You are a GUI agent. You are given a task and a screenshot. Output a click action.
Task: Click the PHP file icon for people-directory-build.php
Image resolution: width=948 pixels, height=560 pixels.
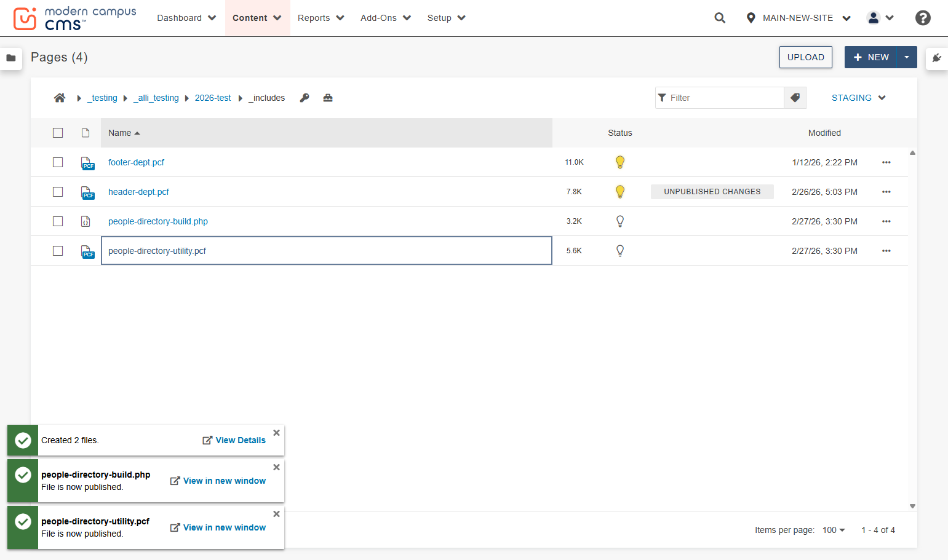pos(86,221)
